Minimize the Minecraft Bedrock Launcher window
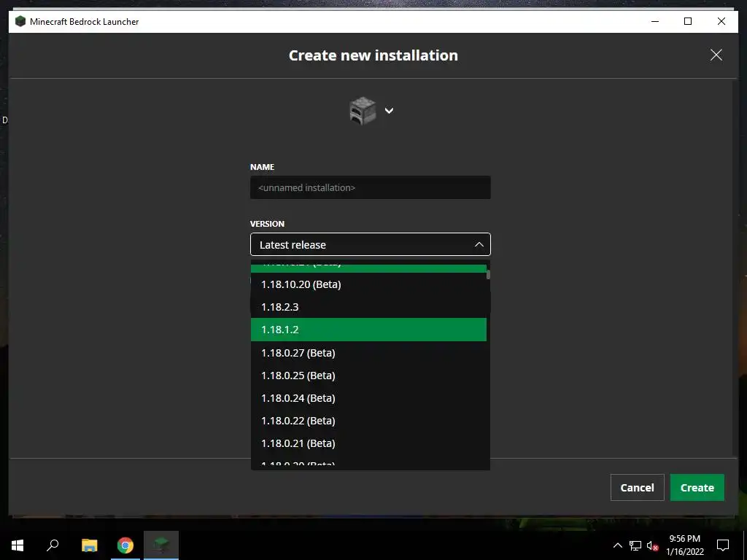The width and height of the screenshot is (747, 560). 655,21
